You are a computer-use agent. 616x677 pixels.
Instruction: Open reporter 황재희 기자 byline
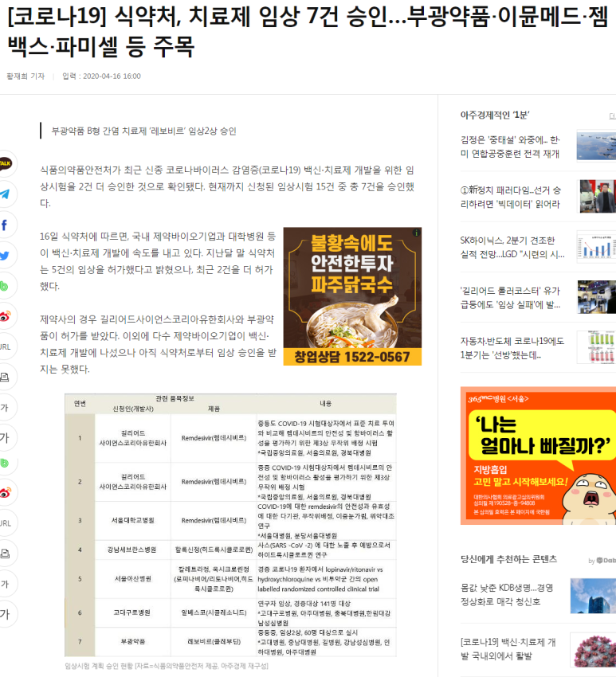[26, 76]
